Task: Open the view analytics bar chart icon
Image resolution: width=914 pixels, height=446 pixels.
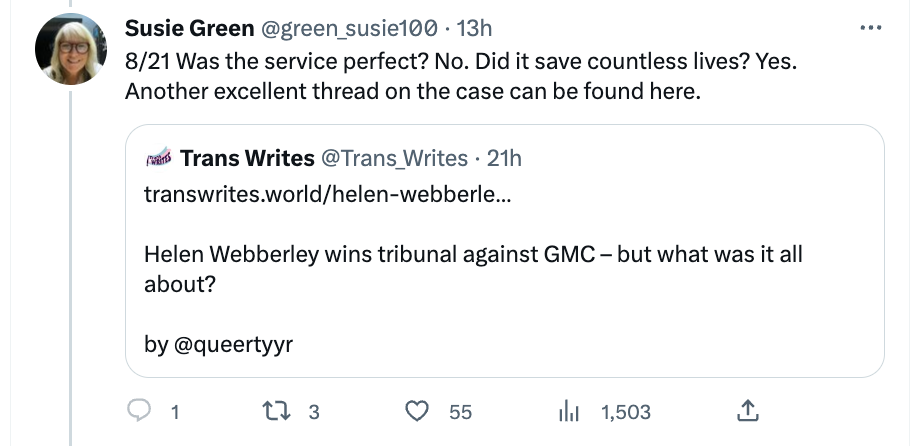Action: [568, 412]
